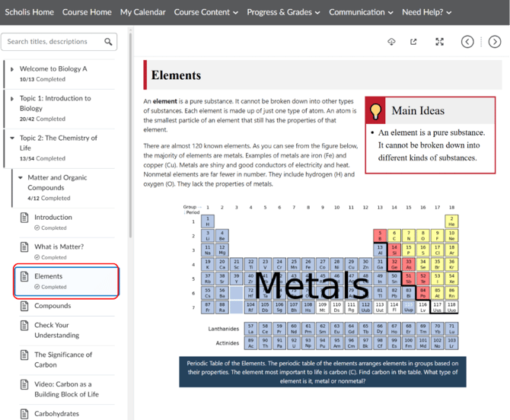Click the Main Ideas lightbulb icon

point(375,111)
